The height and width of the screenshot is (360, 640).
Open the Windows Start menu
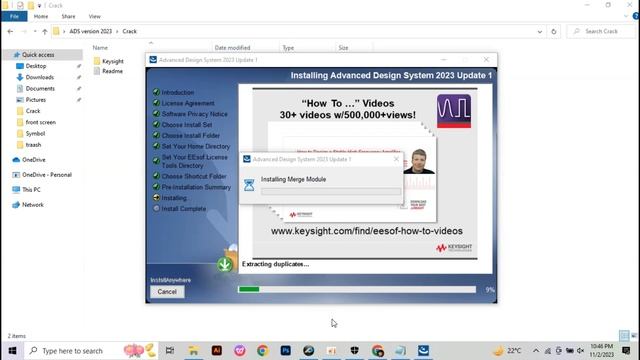pyautogui.click(x=12, y=351)
